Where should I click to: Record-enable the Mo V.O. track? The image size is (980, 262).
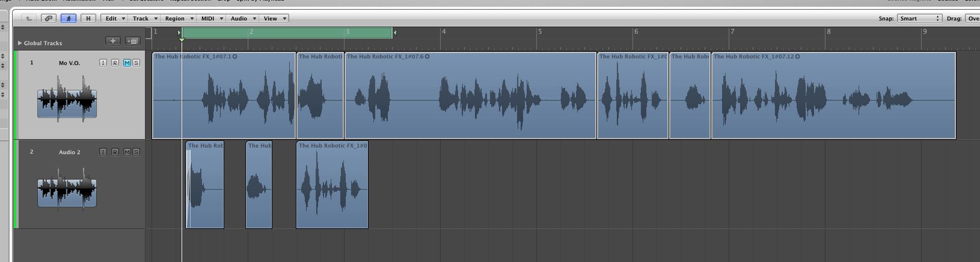tap(115, 63)
